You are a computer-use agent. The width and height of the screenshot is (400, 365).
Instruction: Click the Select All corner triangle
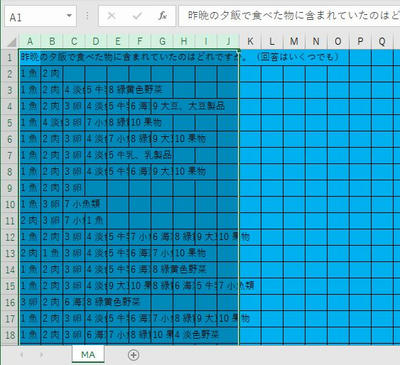pos(12,42)
